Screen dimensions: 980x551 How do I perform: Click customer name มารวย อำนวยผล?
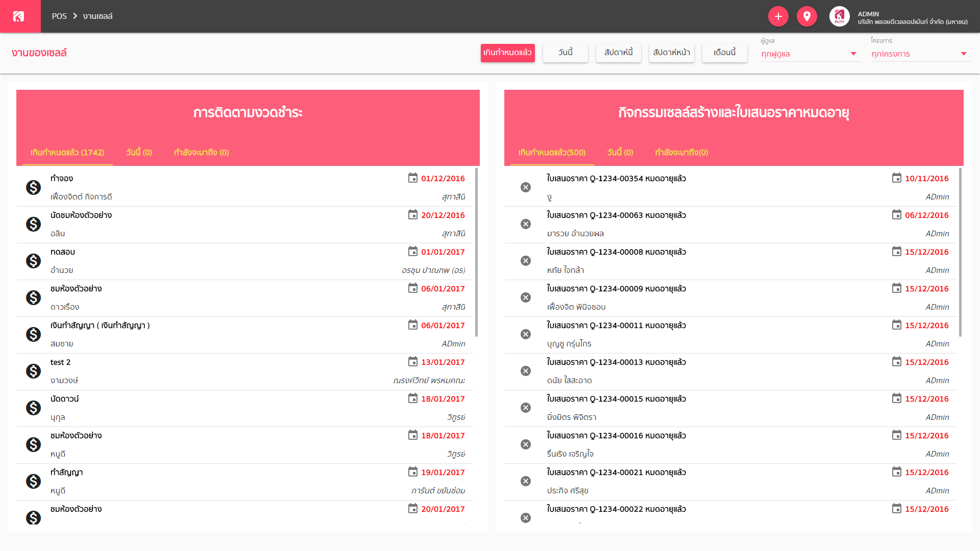click(x=575, y=234)
